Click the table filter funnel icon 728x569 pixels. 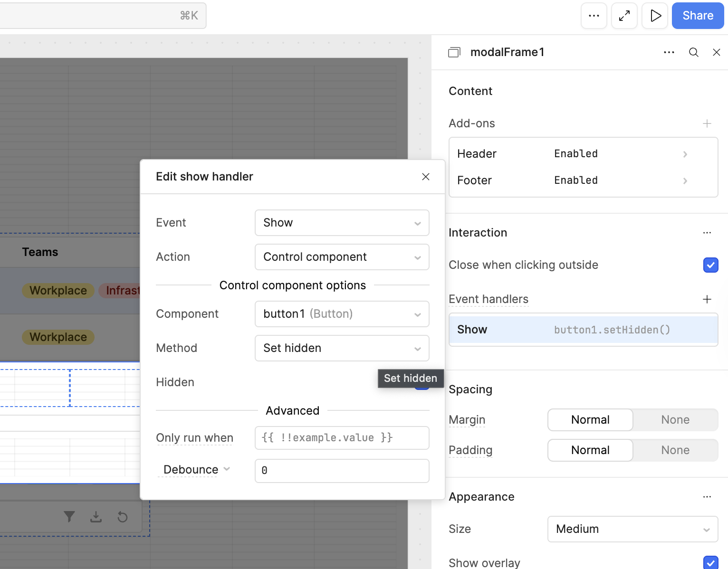pyautogui.click(x=69, y=517)
